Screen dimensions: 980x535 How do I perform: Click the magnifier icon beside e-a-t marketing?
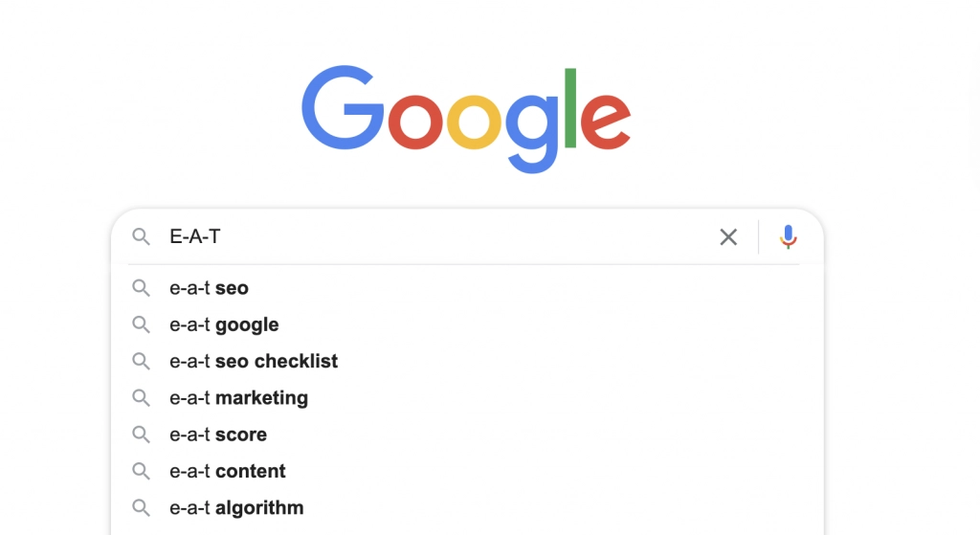pyautogui.click(x=142, y=398)
